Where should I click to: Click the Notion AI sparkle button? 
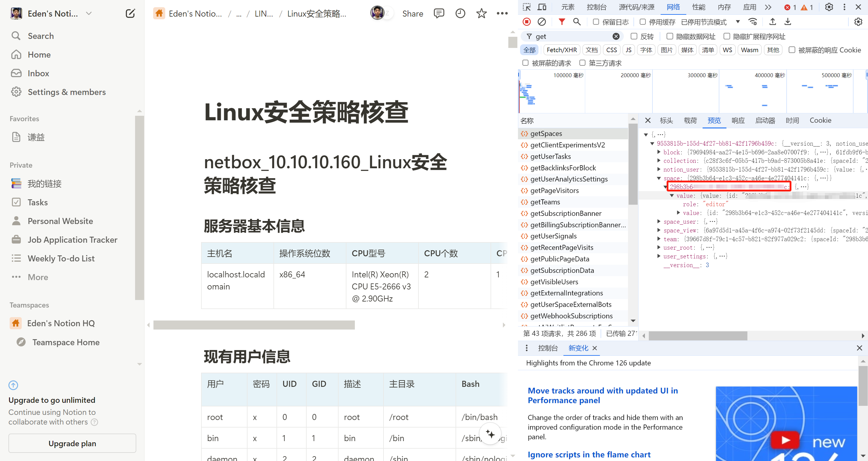(490, 434)
